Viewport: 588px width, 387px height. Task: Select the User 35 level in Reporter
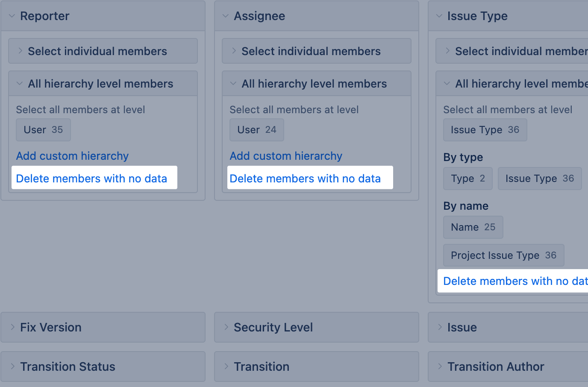click(43, 130)
